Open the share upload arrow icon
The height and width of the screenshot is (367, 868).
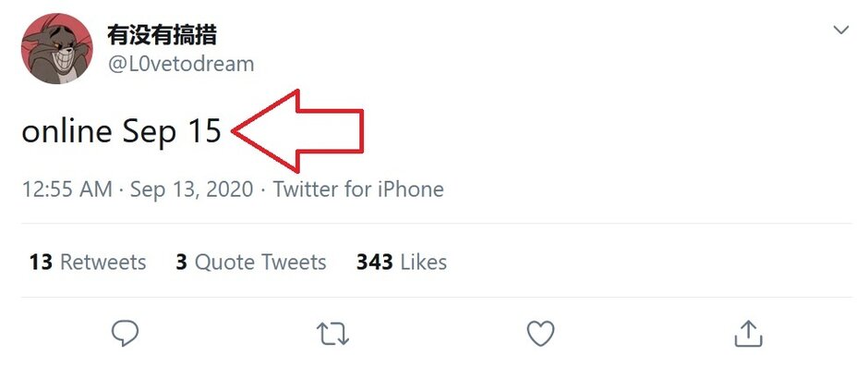click(748, 333)
